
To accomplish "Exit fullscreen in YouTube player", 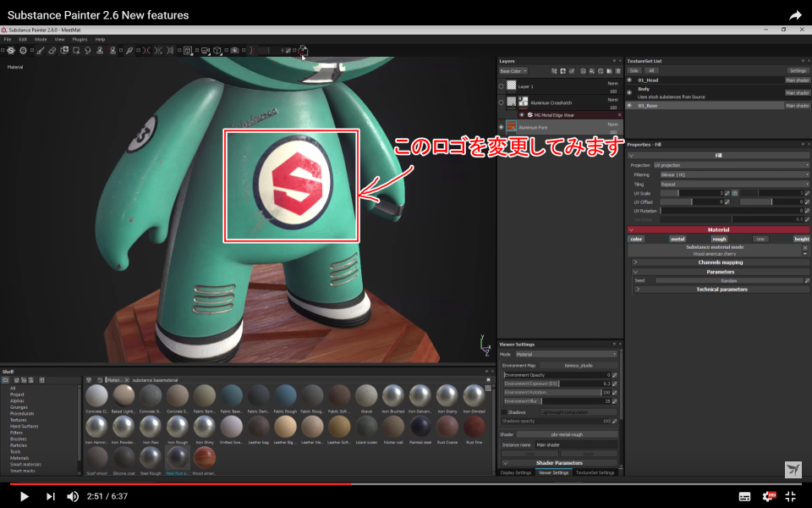I will [x=790, y=496].
